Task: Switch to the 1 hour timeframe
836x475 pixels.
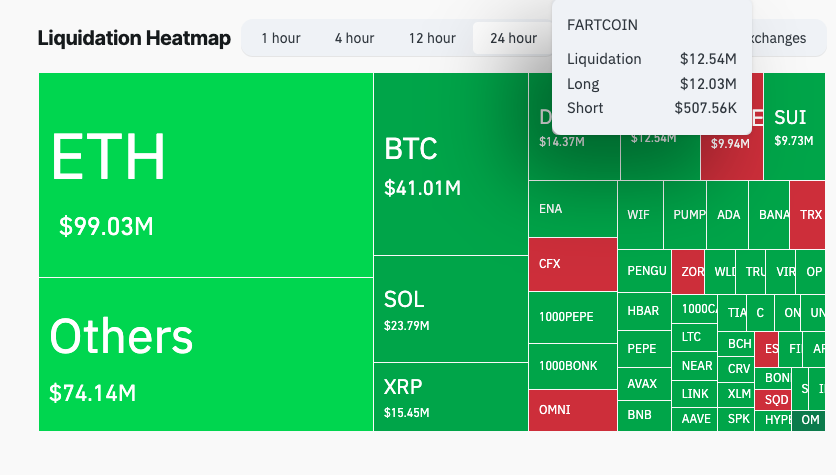Action: [x=281, y=38]
